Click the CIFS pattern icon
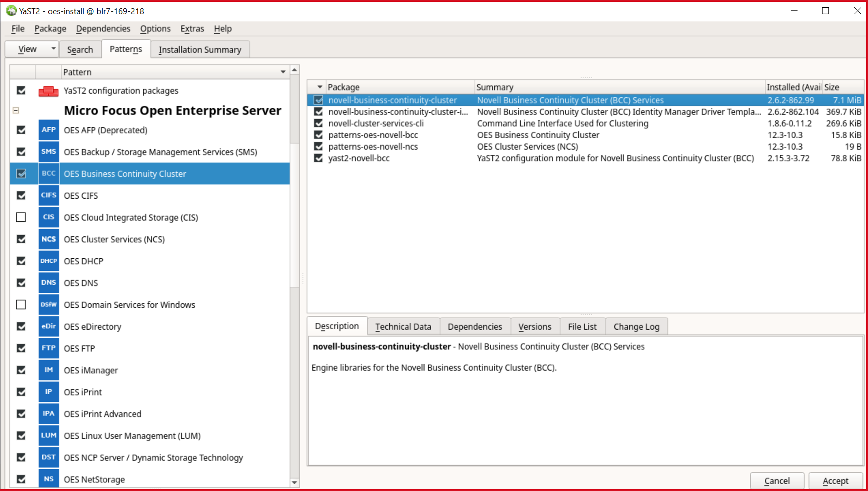 [x=49, y=195]
